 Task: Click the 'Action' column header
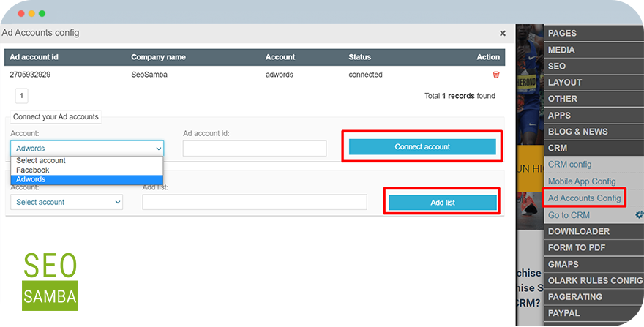[488, 57]
